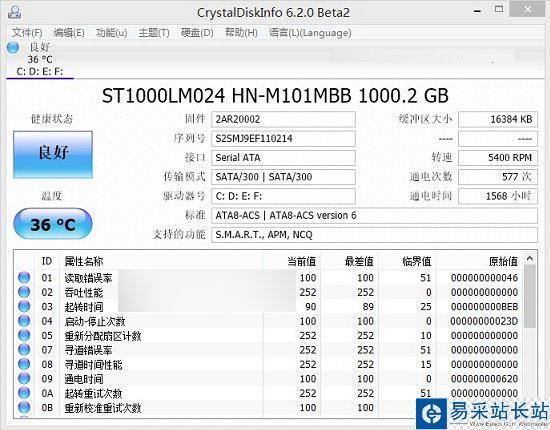Click the status orb of row 0A 起转重试次数
This screenshot has width=550, height=430.
24,393
